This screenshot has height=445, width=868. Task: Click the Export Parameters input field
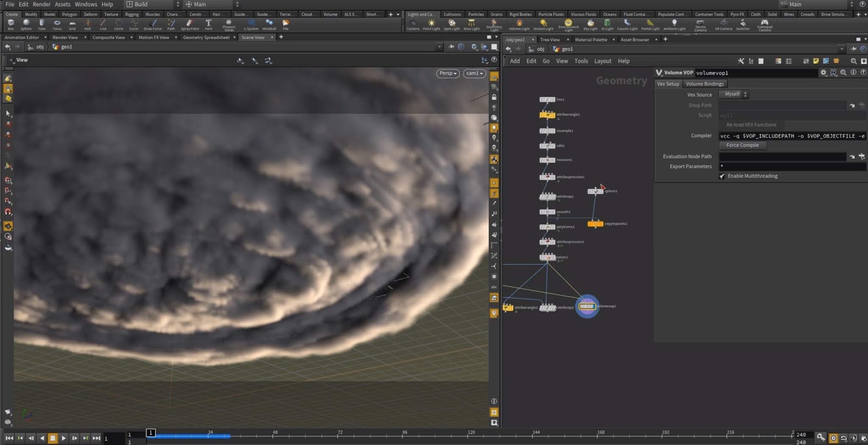pos(792,167)
